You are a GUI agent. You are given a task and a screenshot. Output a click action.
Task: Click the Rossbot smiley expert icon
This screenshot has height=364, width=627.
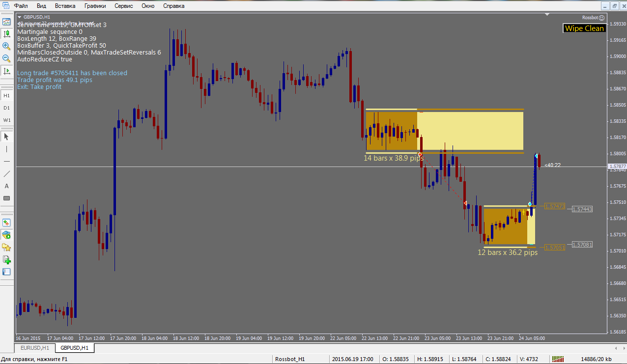pyautogui.click(x=601, y=17)
